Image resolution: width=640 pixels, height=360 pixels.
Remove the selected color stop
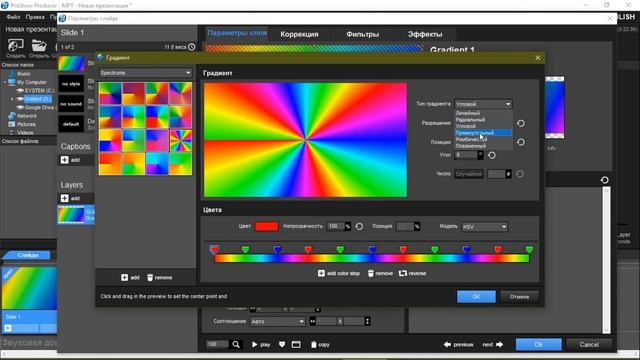(380, 273)
